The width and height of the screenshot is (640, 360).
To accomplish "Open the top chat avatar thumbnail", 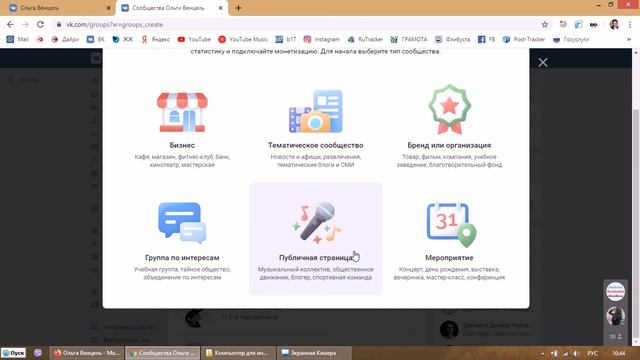I will coord(615,291).
